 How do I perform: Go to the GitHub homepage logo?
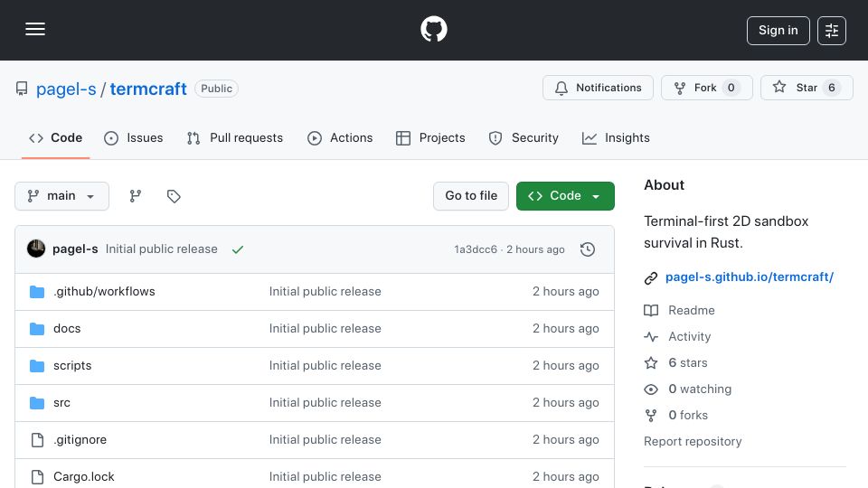[433, 29]
